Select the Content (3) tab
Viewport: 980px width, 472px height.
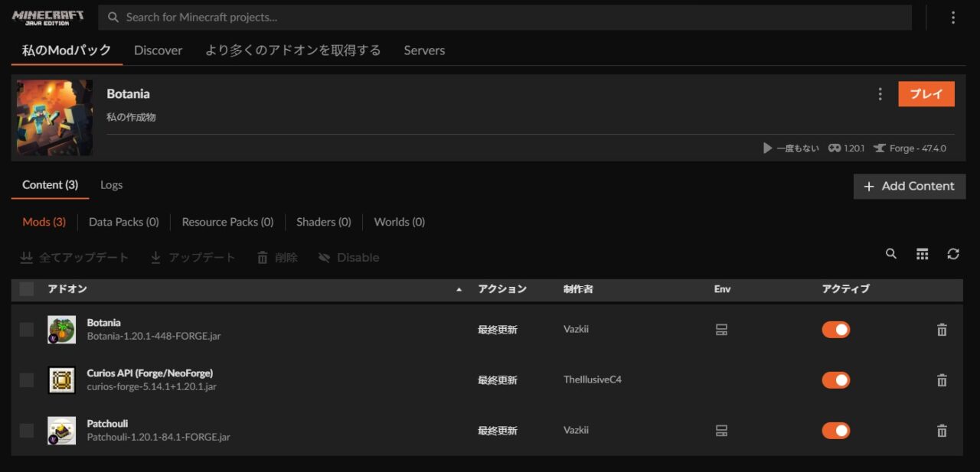[x=50, y=185]
